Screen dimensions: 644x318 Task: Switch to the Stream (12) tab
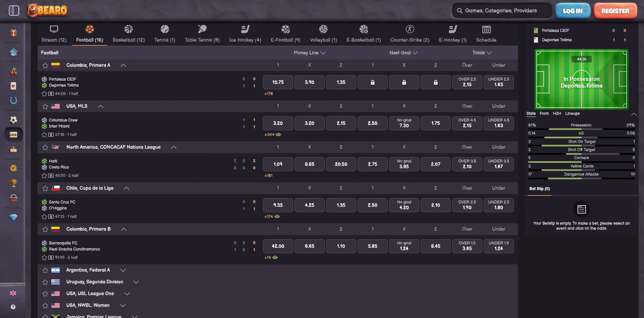point(54,34)
